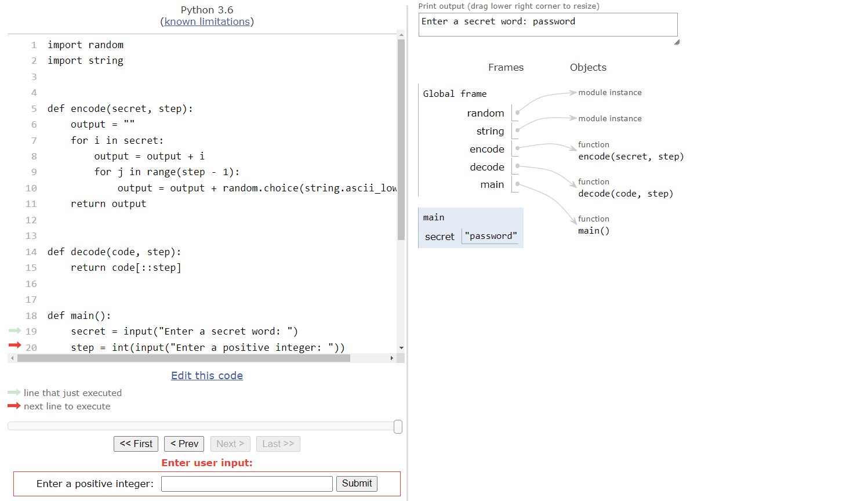Select the 'string' variable in Global frame
The image size is (868, 501).
point(490,131)
